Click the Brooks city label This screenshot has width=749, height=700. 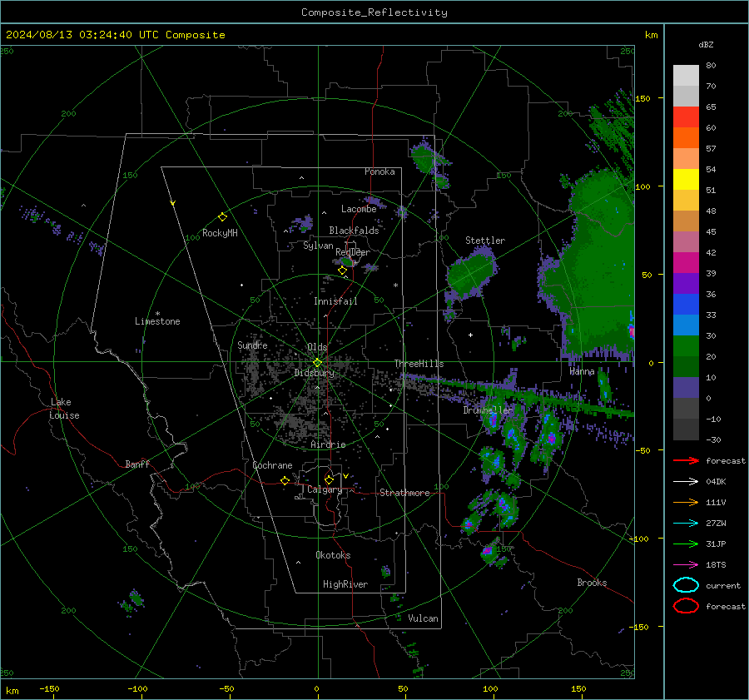[592, 583]
